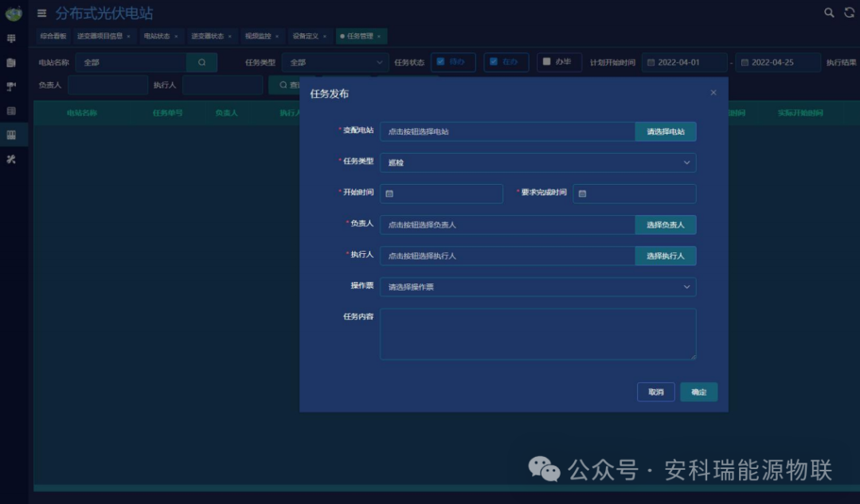Click the 请选择电站 button

tap(666, 131)
